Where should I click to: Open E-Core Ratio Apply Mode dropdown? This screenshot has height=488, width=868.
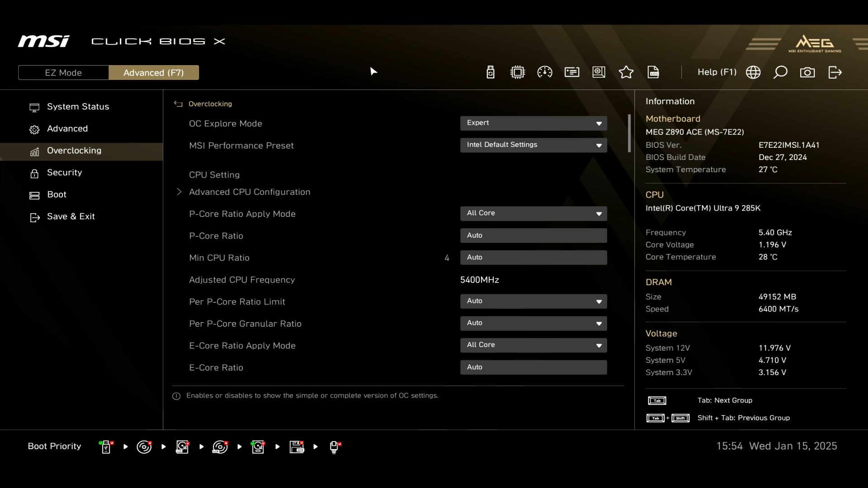[533, 345]
